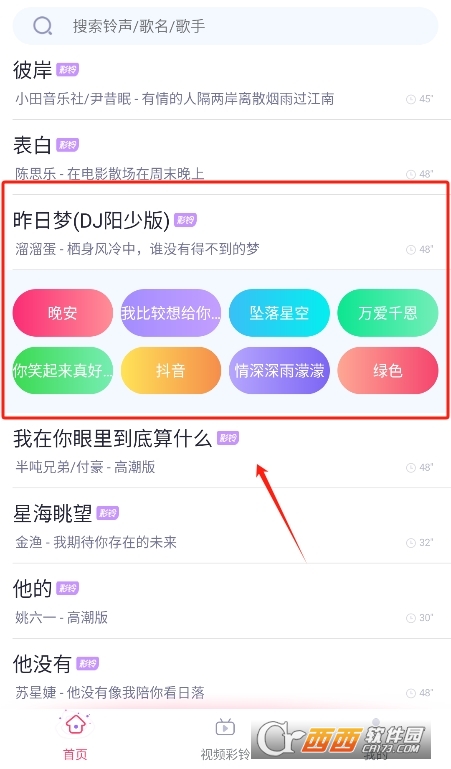Click the search ringtone/song/singer field
Viewport: 451px width, 769px height.
tap(225, 26)
